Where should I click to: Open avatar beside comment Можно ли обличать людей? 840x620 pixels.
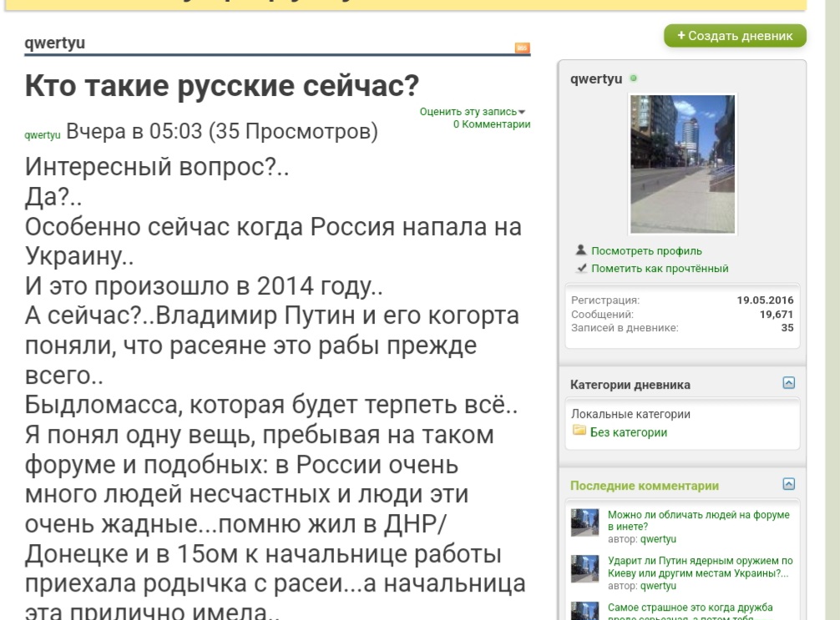(584, 523)
